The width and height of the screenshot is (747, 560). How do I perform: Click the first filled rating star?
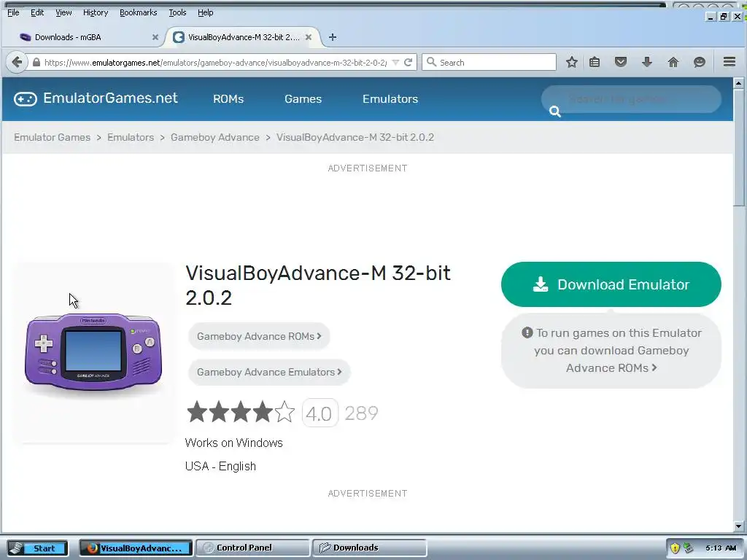pyautogui.click(x=197, y=412)
